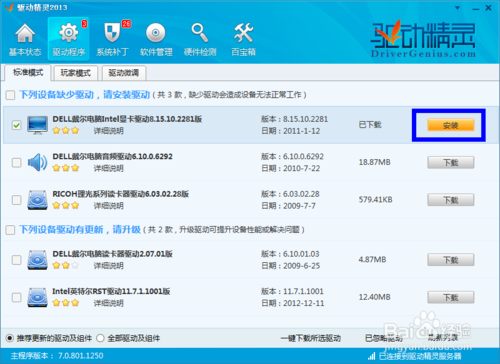The width and height of the screenshot is (500, 364).
Task: Click the orange 安装 button
Action: coord(451,125)
